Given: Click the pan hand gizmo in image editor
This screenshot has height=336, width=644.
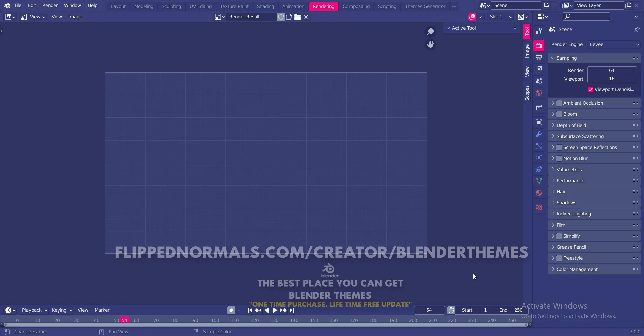Looking at the screenshot, I should tap(430, 44).
